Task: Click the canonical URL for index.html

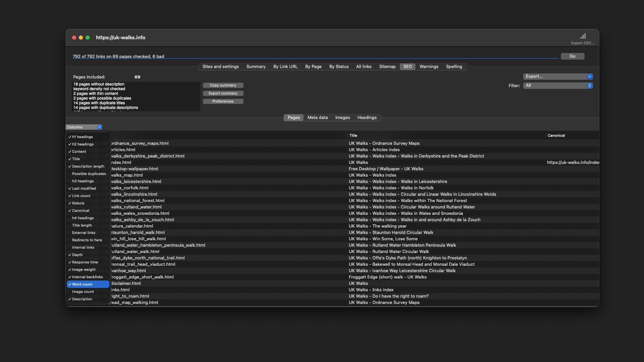Action: click(573, 162)
